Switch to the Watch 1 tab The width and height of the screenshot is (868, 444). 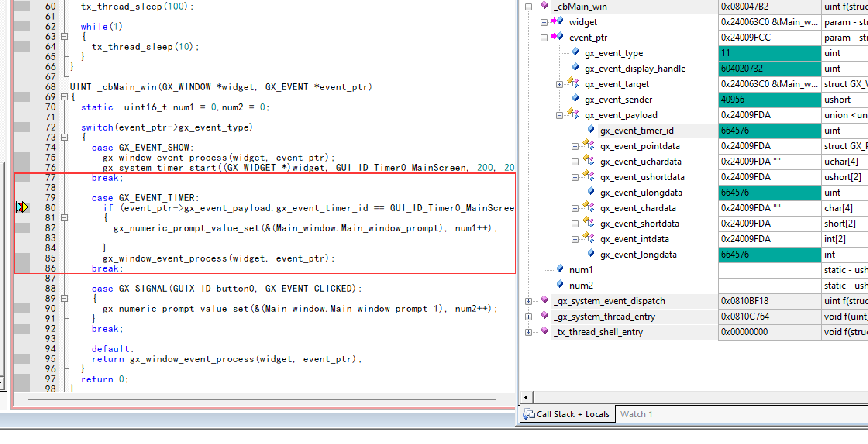tap(636, 414)
